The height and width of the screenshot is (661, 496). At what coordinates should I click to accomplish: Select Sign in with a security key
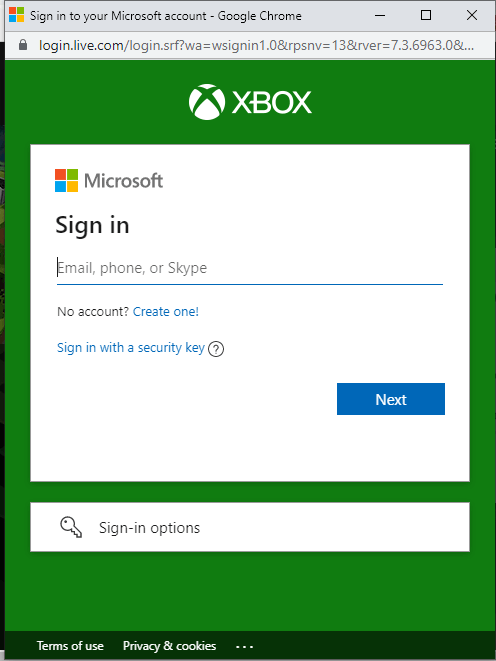tap(131, 348)
